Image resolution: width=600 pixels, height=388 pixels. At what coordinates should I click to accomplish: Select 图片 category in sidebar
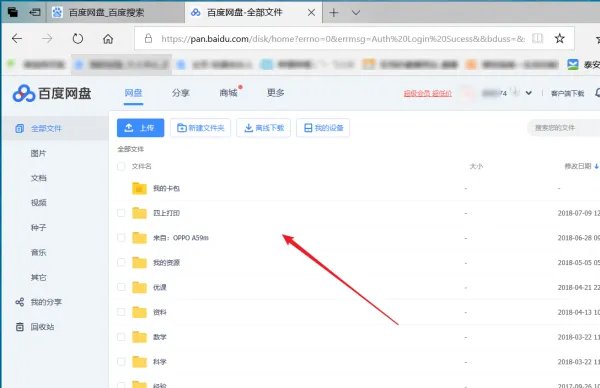pyautogui.click(x=38, y=153)
